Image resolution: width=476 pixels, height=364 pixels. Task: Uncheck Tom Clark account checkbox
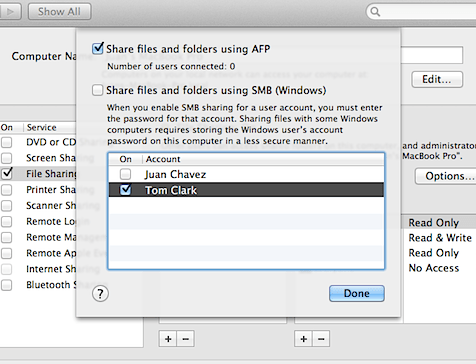(x=126, y=190)
